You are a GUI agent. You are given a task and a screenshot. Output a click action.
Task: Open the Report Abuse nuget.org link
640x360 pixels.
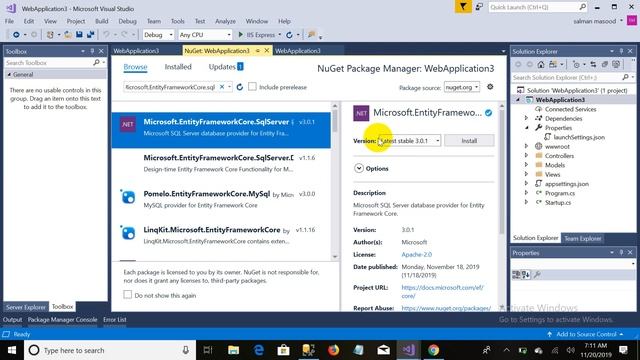(x=446, y=308)
